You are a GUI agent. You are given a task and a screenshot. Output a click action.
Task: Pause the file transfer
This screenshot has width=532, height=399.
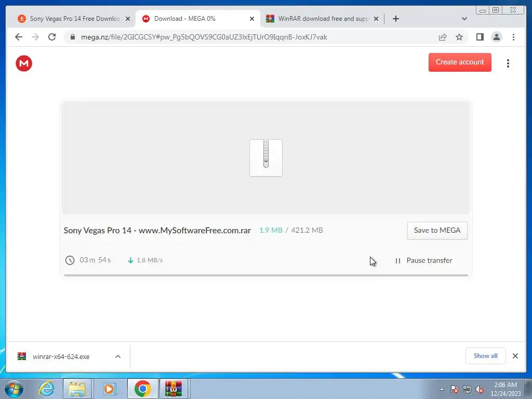(x=423, y=261)
